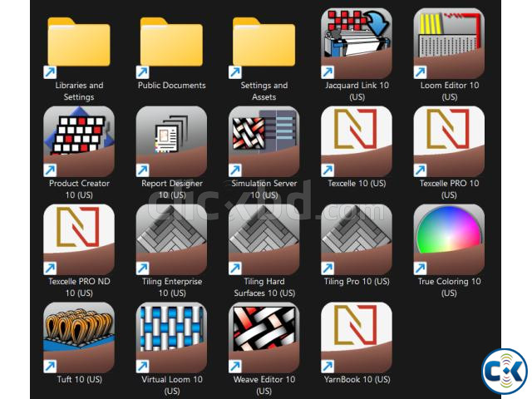Click the "Tiling Hard Surfaces 10 (US)" label
The height and width of the screenshot is (399, 532).
pos(264,287)
